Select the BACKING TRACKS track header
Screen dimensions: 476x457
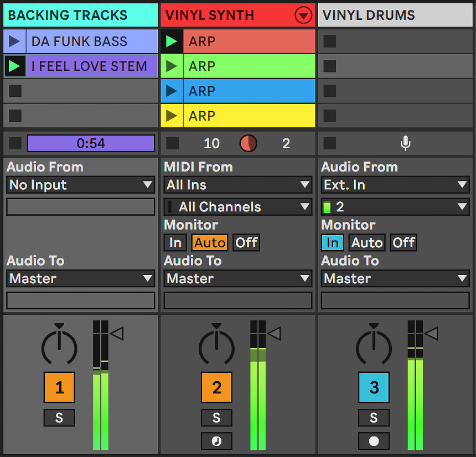point(80,15)
